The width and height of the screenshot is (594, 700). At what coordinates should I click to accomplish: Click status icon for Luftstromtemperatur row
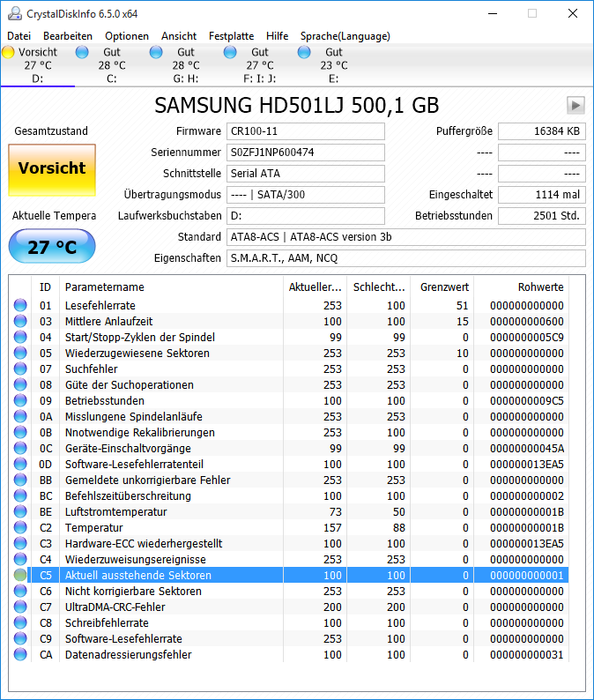coord(20,511)
